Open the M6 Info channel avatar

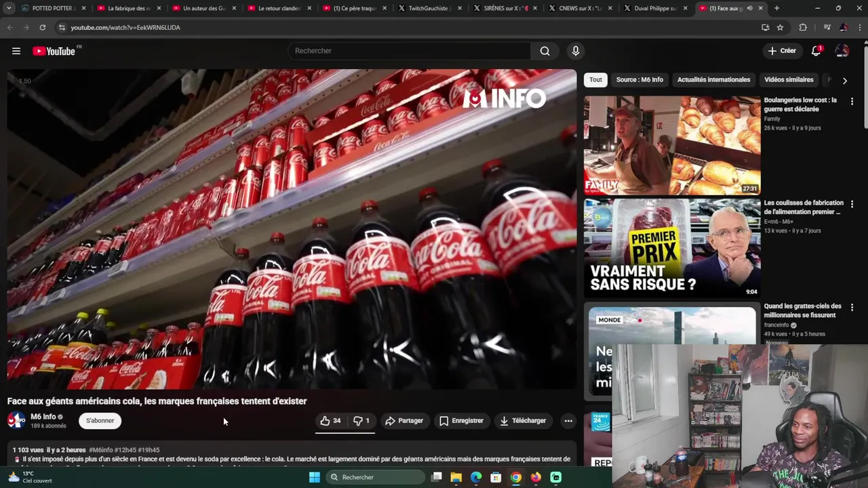point(16,421)
